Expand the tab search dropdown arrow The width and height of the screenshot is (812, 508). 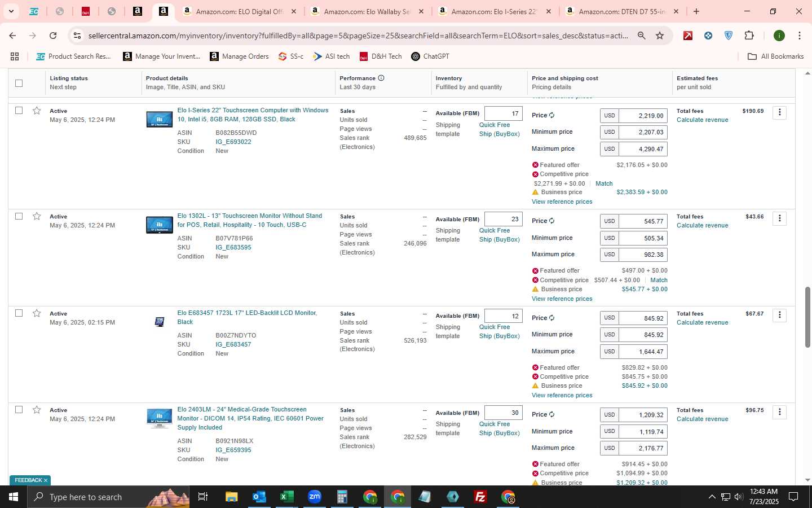point(11,11)
